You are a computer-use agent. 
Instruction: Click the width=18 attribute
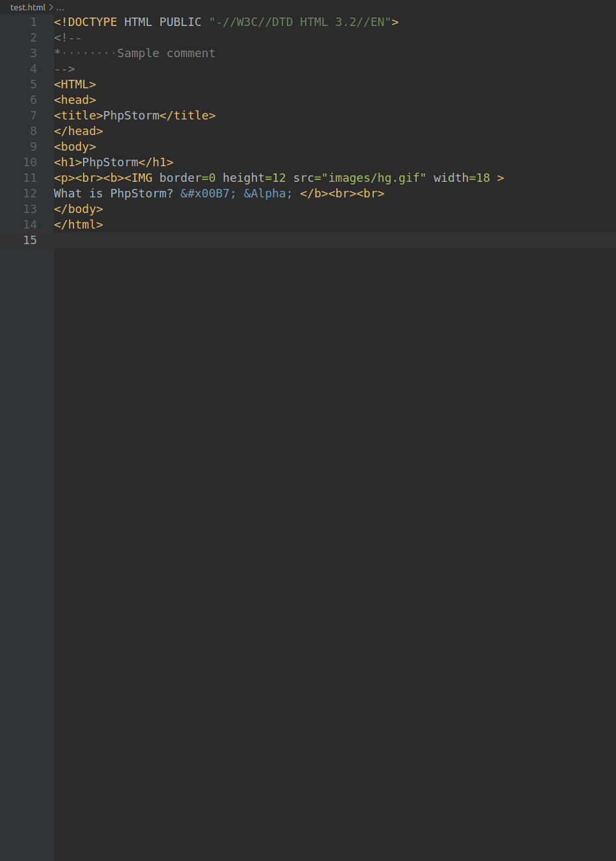click(462, 178)
